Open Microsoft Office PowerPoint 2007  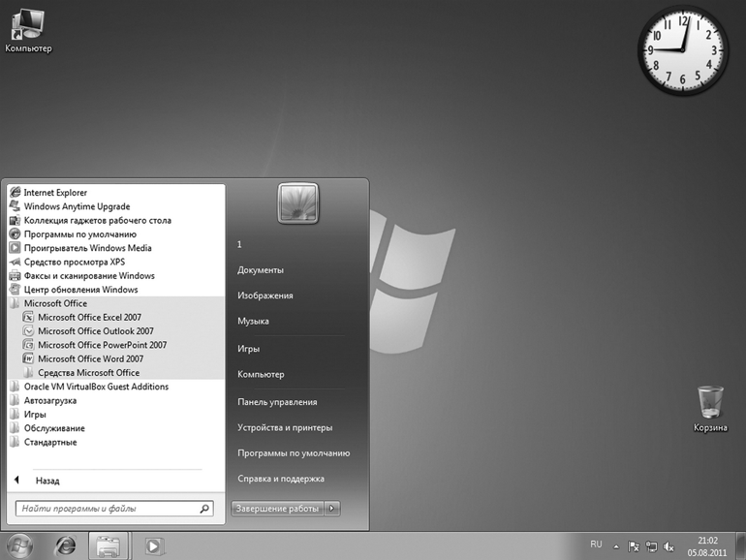(x=102, y=345)
